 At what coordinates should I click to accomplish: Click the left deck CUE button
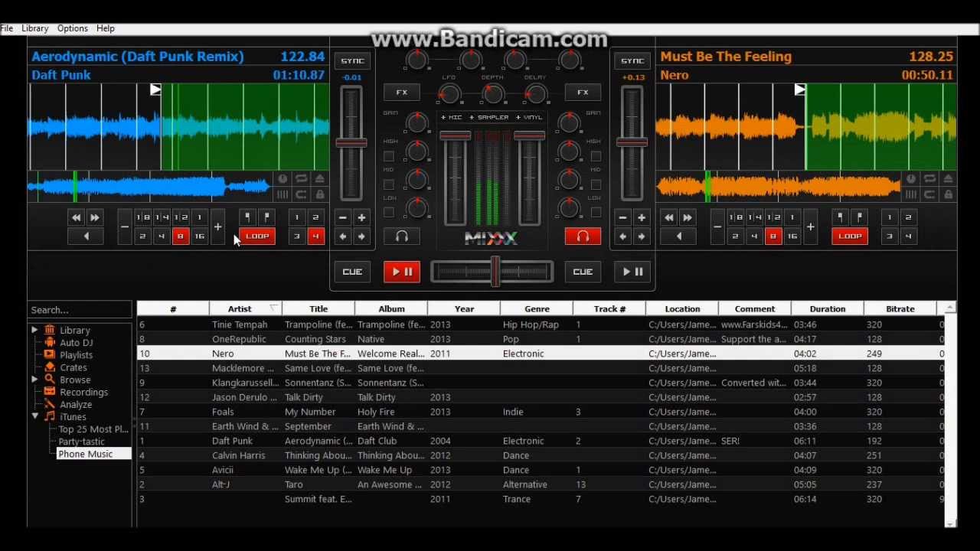352,272
